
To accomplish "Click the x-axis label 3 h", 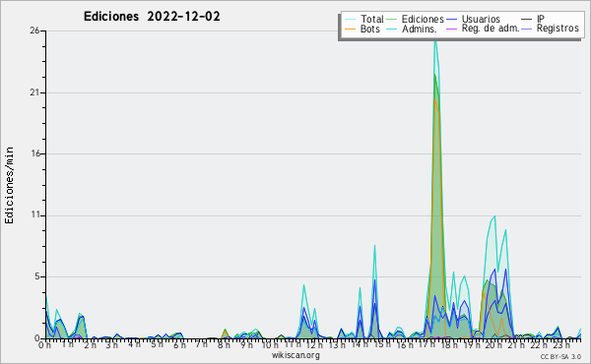I will click(x=111, y=345).
